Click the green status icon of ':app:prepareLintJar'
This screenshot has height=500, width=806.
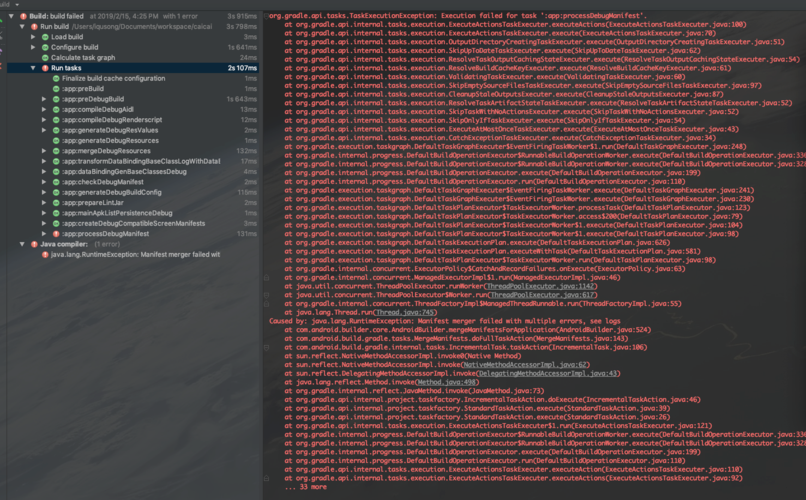56,202
